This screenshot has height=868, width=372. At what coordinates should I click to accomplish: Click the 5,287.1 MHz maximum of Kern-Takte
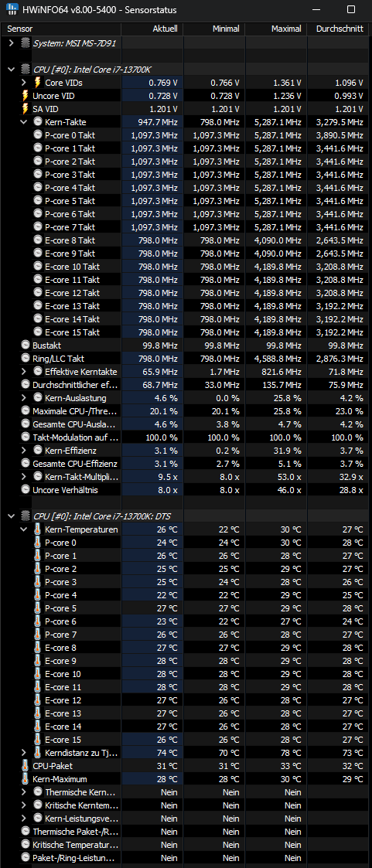pyautogui.click(x=277, y=122)
